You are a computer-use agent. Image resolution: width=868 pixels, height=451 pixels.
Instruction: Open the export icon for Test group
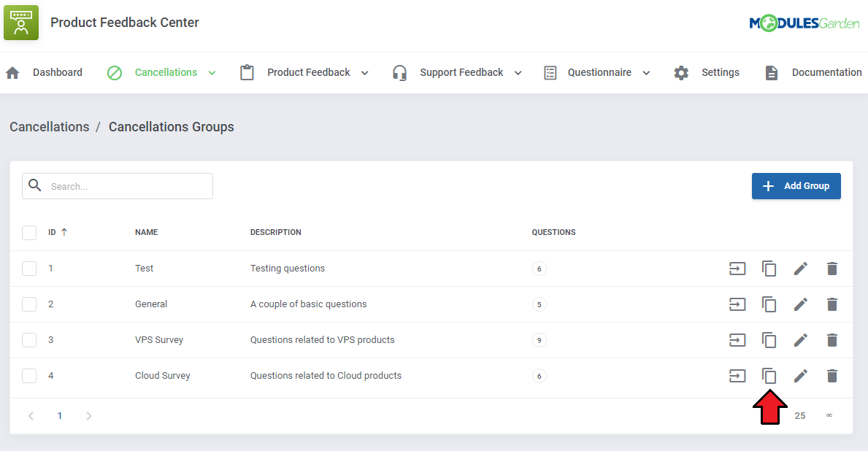click(737, 269)
